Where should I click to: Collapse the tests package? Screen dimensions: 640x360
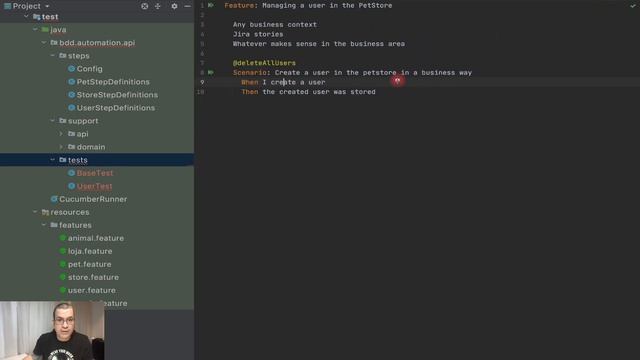pyautogui.click(x=53, y=160)
